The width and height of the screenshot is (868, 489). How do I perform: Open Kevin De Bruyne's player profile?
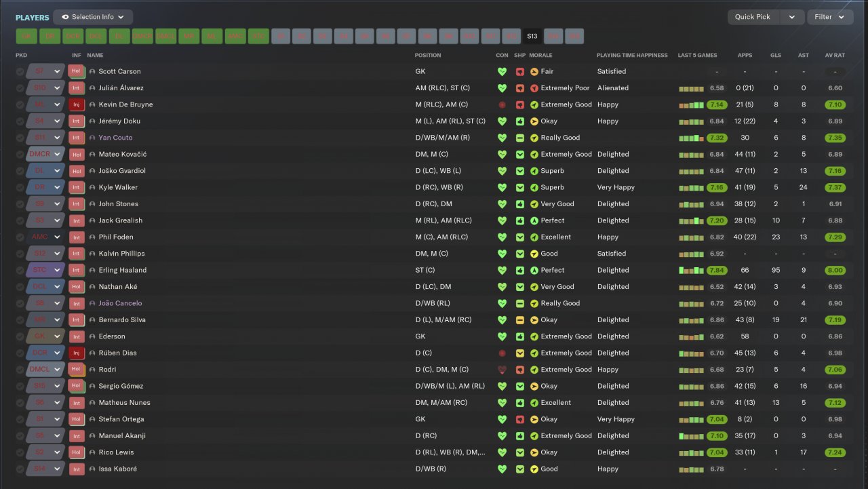tap(125, 104)
